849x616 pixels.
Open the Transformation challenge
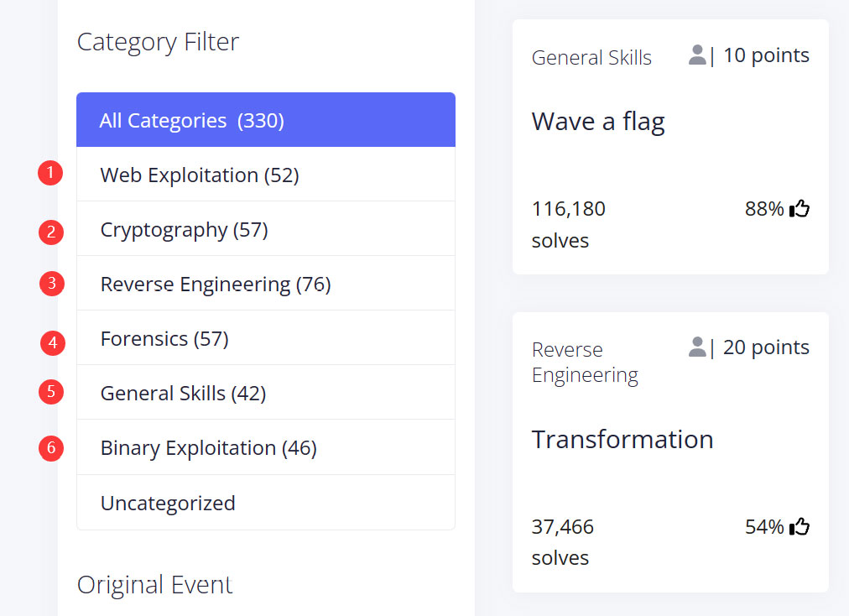[622, 439]
